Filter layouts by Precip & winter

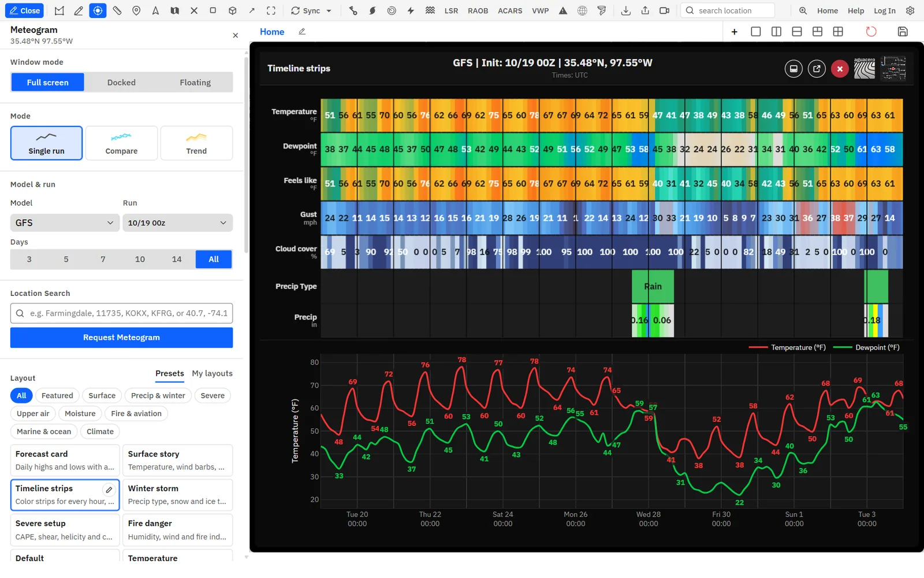(x=158, y=395)
